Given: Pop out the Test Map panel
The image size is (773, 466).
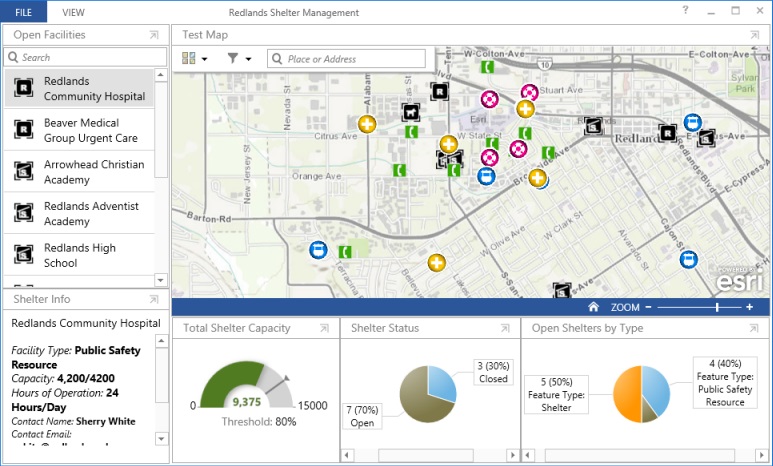Looking at the screenshot, I should [x=754, y=35].
